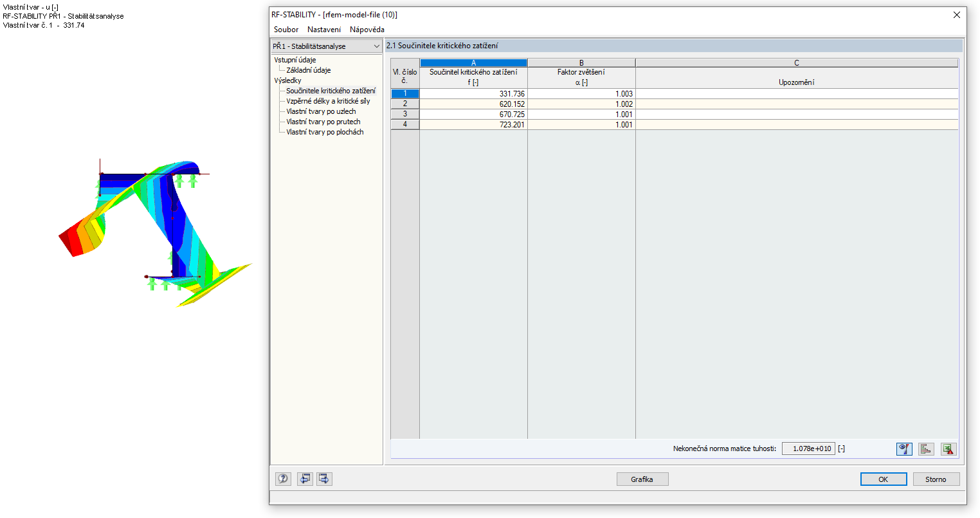The height and width of the screenshot is (518, 980).
Task: Click the cell with value 670.725
Action: [x=473, y=115]
